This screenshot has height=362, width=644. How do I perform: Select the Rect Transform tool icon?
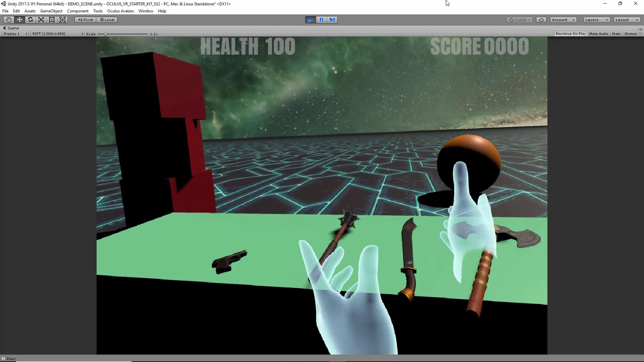pos(52,20)
